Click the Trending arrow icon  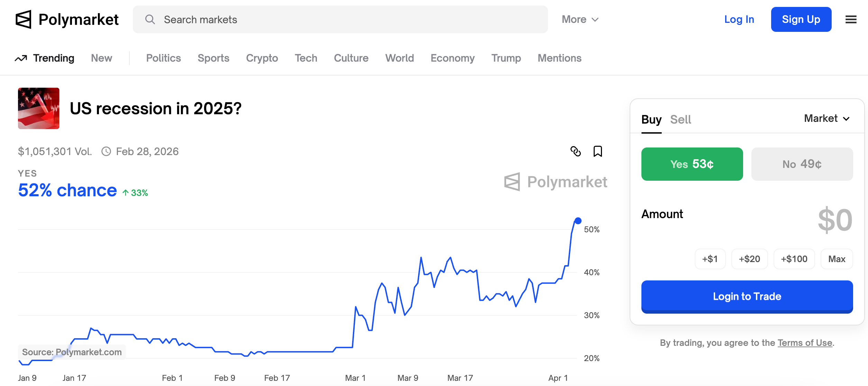(21, 58)
